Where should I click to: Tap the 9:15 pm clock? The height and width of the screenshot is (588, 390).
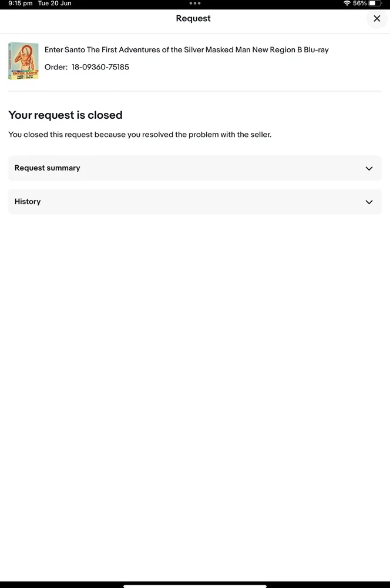point(21,4)
